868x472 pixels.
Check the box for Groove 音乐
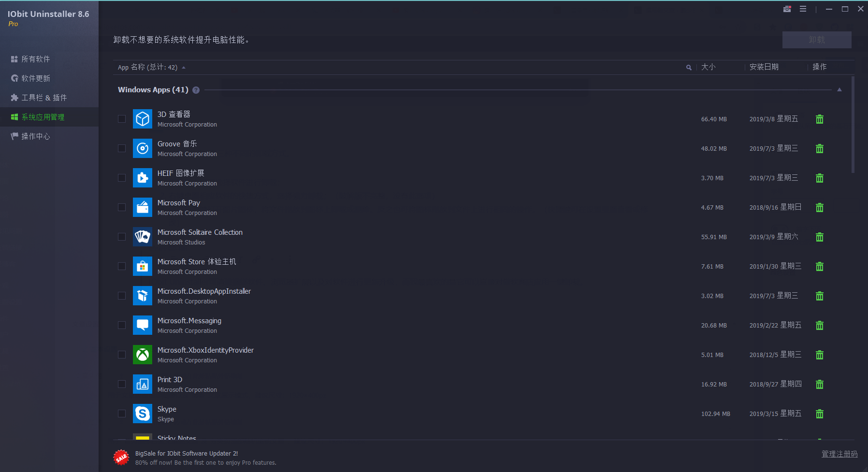122,148
